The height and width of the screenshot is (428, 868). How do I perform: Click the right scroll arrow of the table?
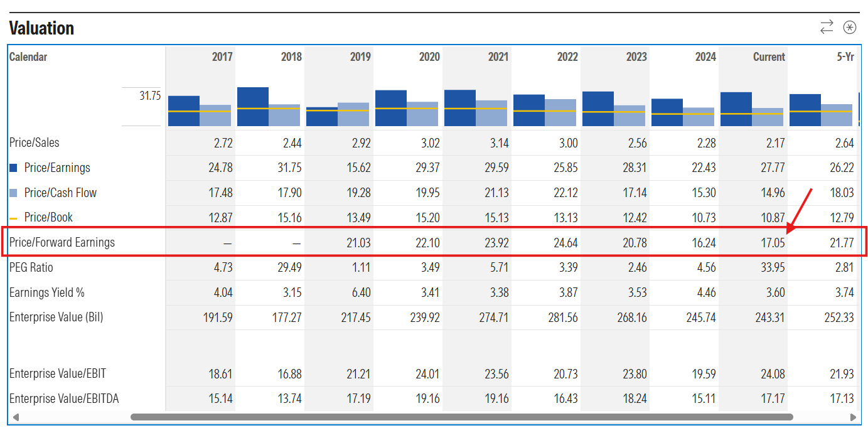pos(853,417)
